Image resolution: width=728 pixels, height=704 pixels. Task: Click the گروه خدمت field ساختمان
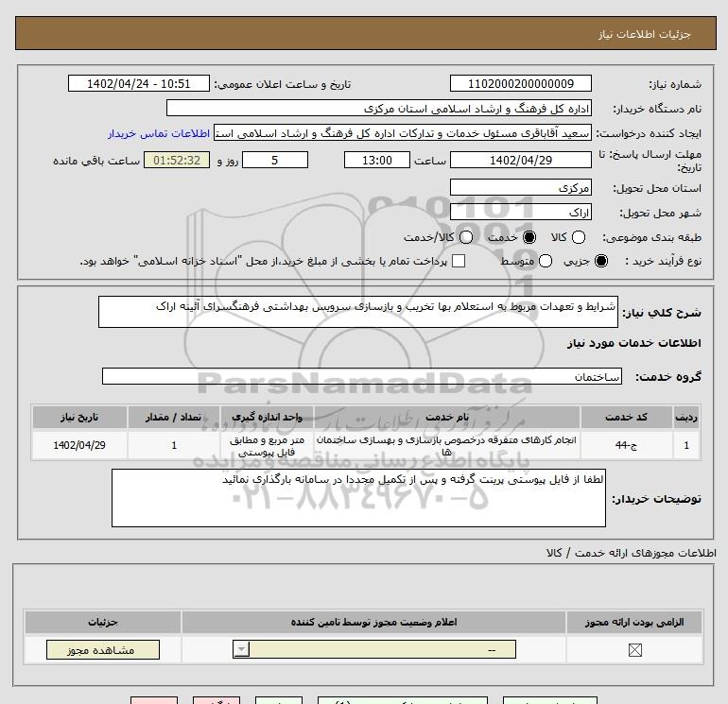point(362,376)
